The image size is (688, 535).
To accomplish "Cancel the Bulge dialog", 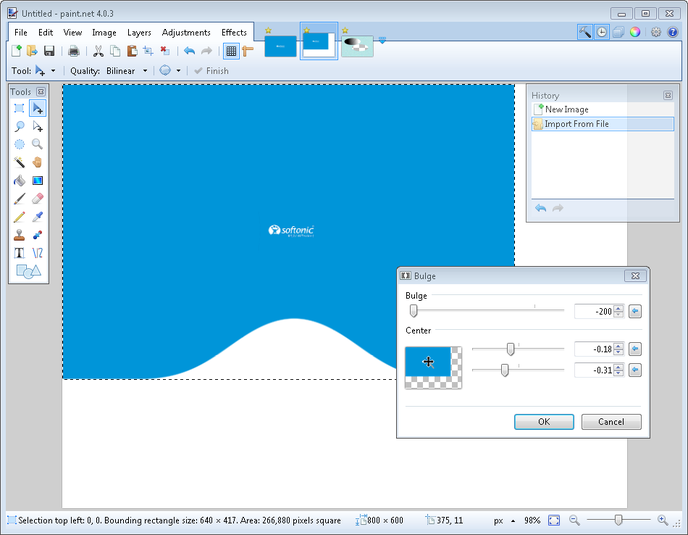I will coord(611,422).
